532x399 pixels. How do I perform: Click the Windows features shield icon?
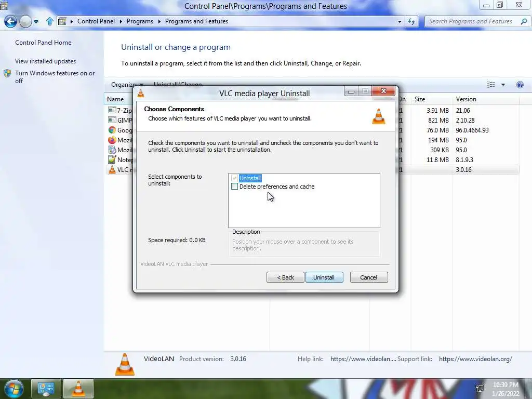click(x=7, y=73)
